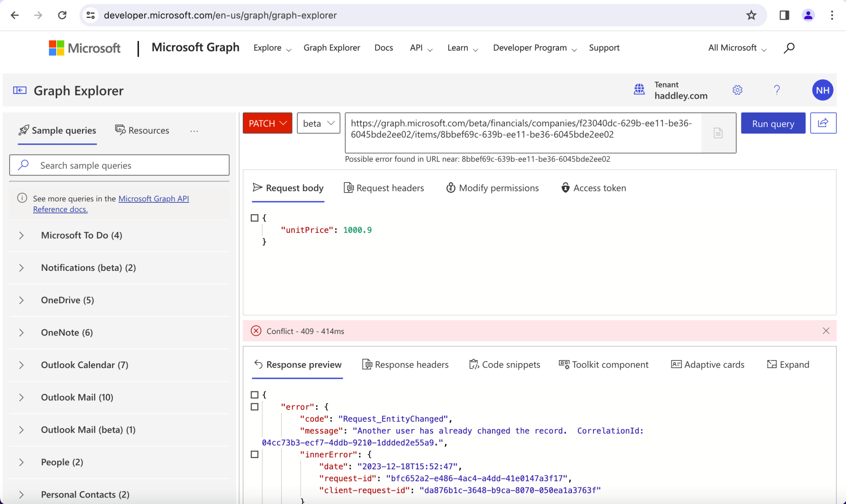Open Microsoft Graph API Reference docs link
The image size is (846, 504).
[153, 199]
